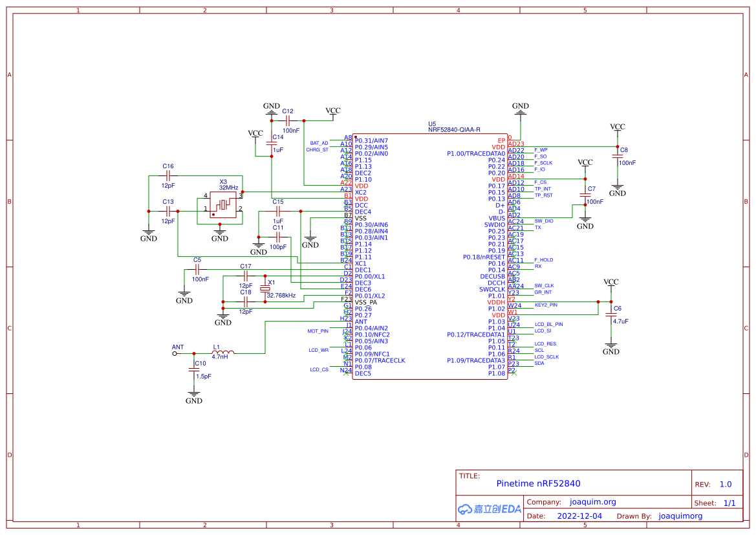Image resolution: width=756 pixels, height=535 pixels.
Task: Select the C5 100nF capacitor symbol
Action: click(x=197, y=269)
